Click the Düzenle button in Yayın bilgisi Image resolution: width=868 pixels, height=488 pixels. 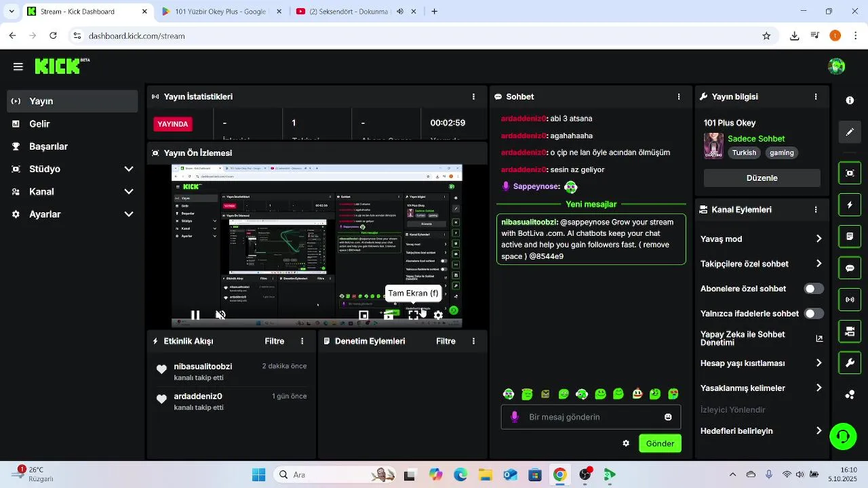point(762,178)
